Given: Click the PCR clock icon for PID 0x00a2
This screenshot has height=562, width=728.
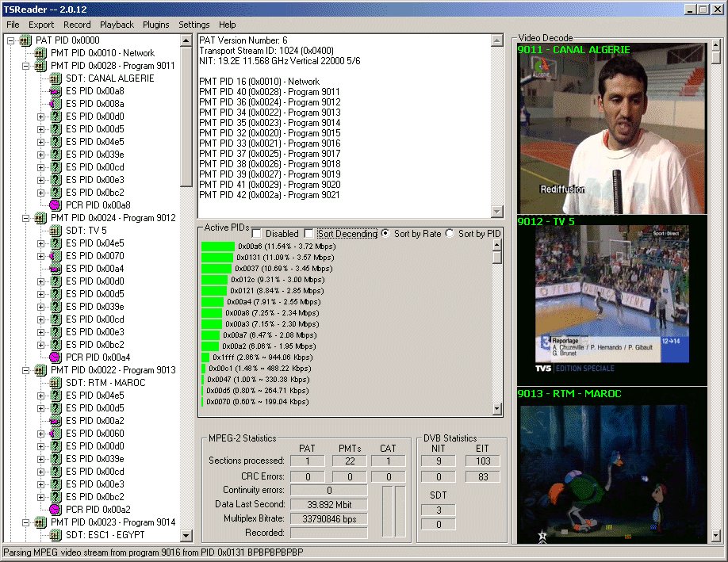Looking at the screenshot, I should click(55, 510).
